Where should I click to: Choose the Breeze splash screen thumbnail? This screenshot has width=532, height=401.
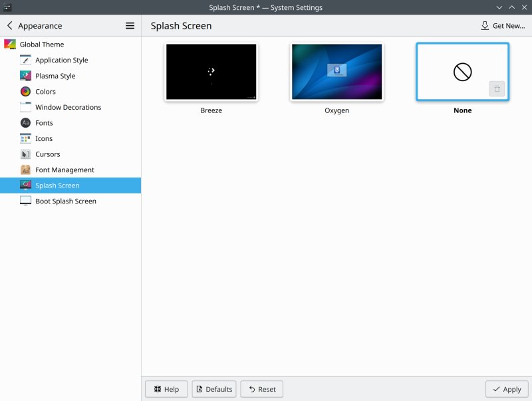coord(211,72)
